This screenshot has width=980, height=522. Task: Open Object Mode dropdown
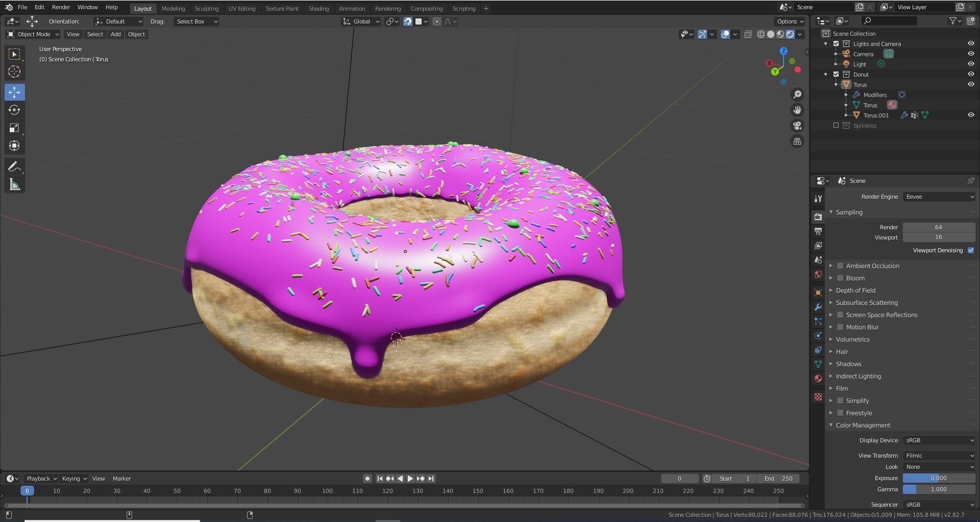pos(33,34)
